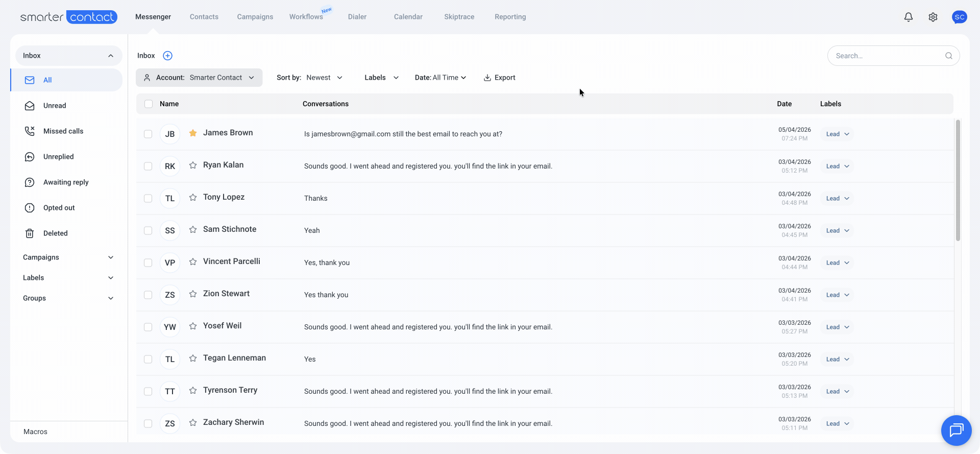Check the Zion Stewart row checkbox

coord(148,295)
